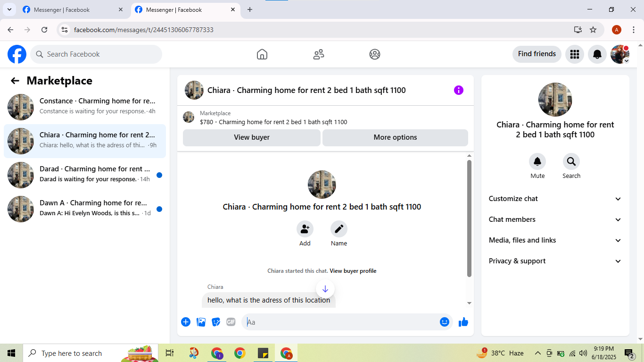This screenshot has width=644, height=362.
Task: Open the notifications bell
Action: 597,54
